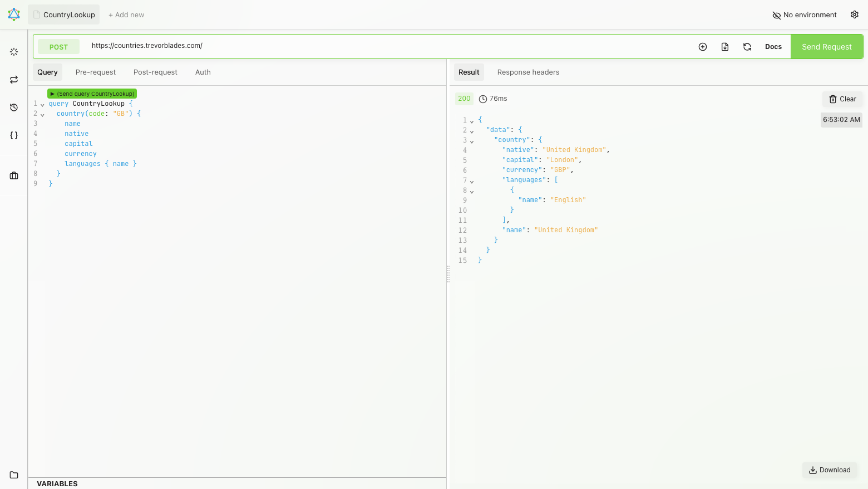The height and width of the screenshot is (489, 868).
Task: Open the POST method selector
Action: pos(58,47)
